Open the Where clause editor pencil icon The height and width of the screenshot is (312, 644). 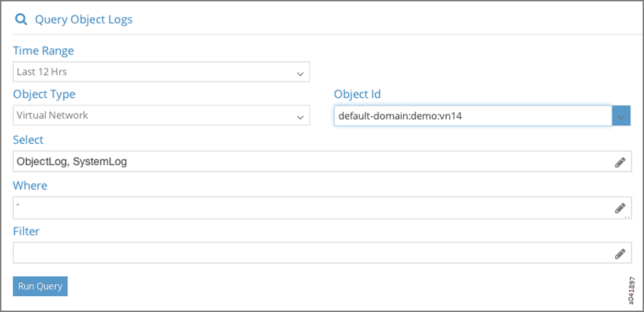[x=620, y=207]
